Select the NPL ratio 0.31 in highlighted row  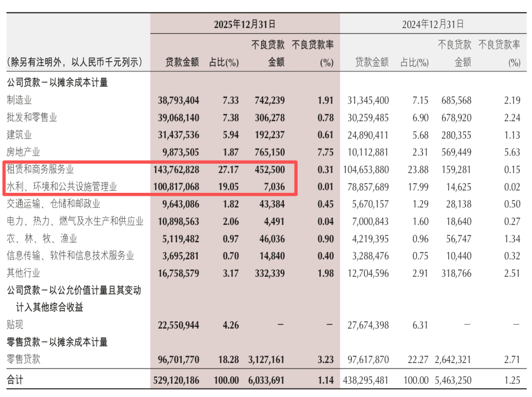point(326,169)
